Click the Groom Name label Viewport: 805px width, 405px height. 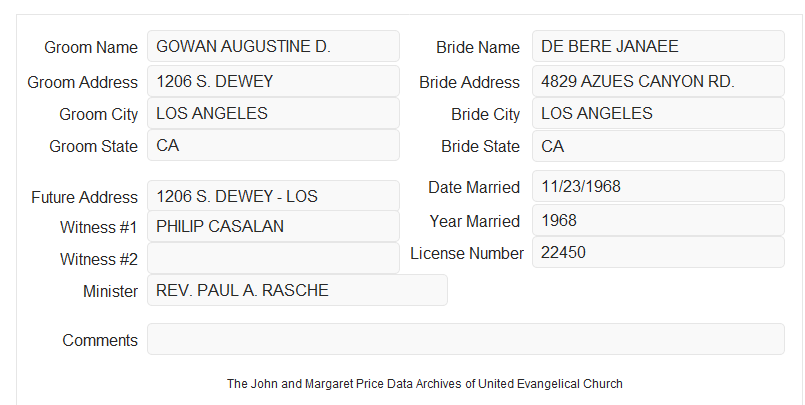[91, 47]
